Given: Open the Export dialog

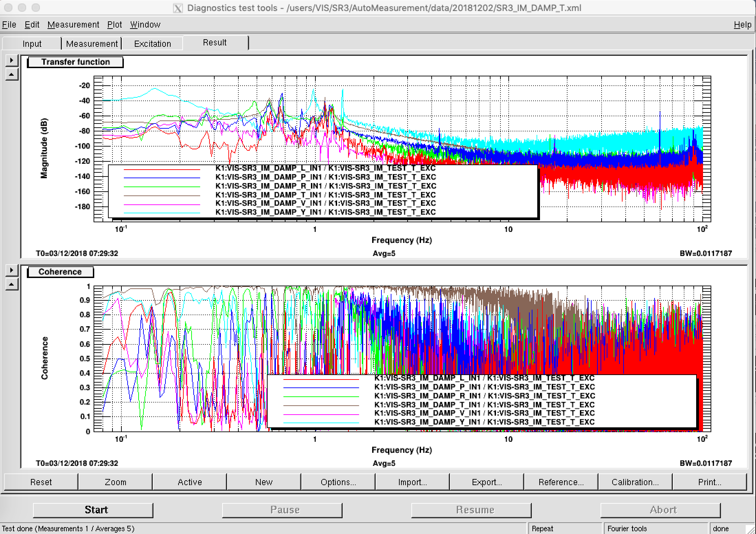Looking at the screenshot, I should [x=487, y=482].
